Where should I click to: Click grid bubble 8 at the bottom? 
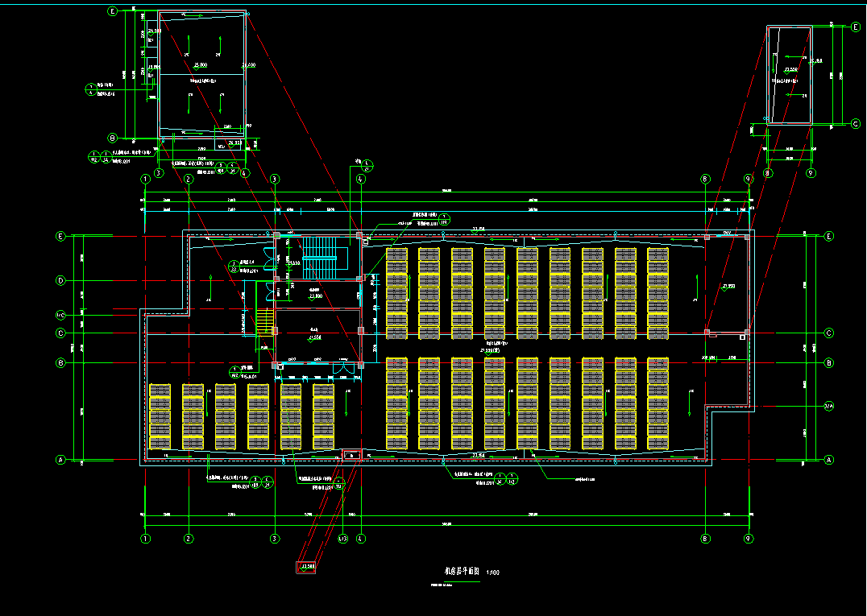click(706, 539)
